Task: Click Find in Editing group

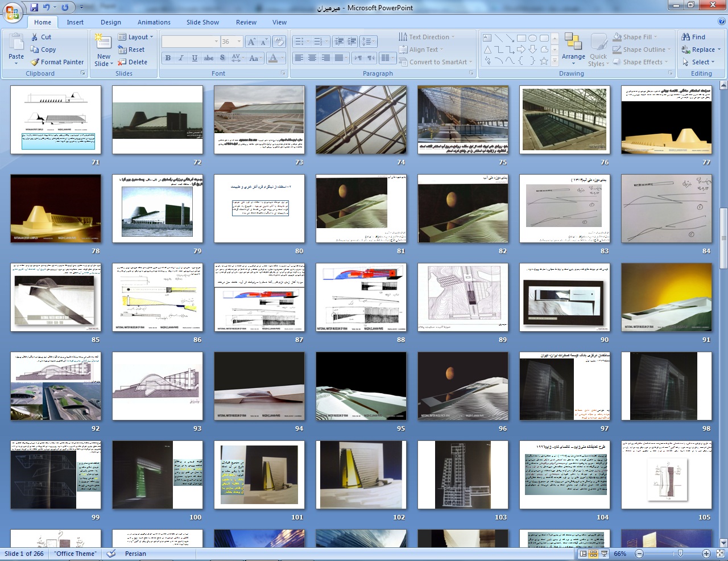Action: [x=694, y=37]
